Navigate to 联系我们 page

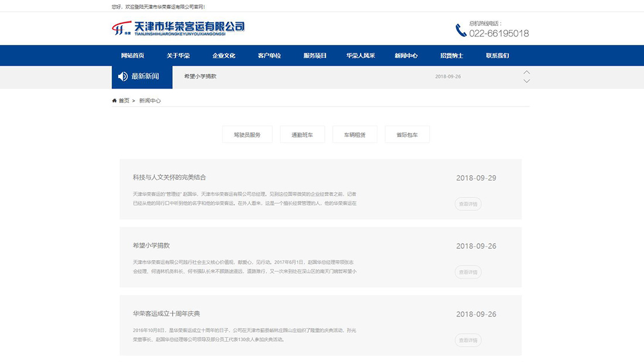click(497, 56)
